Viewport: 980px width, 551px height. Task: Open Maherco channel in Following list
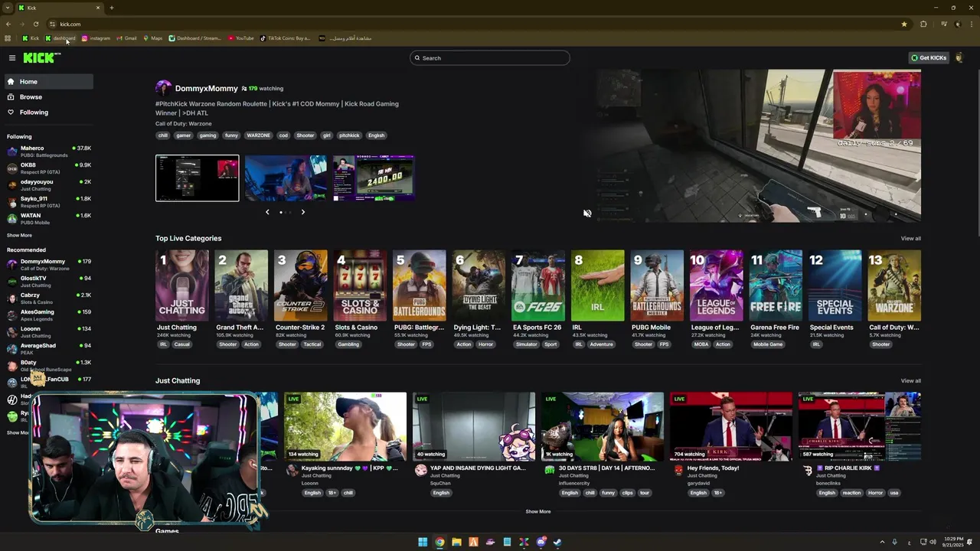(x=48, y=152)
